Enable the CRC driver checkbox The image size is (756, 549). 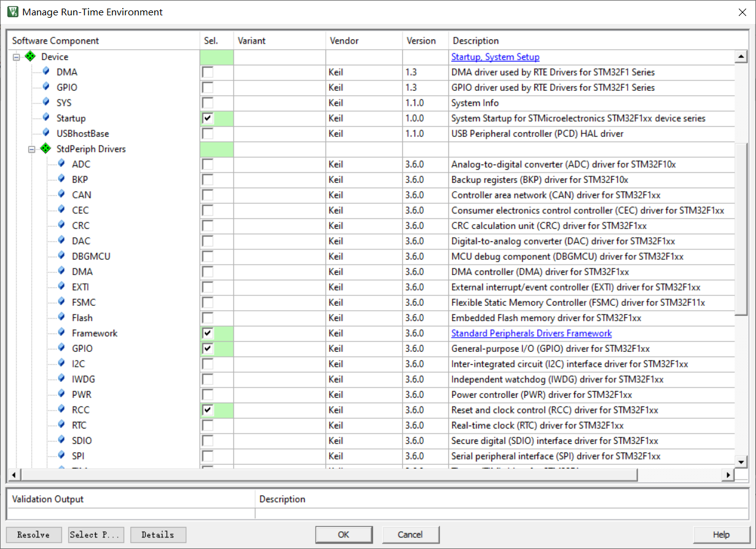coord(208,225)
